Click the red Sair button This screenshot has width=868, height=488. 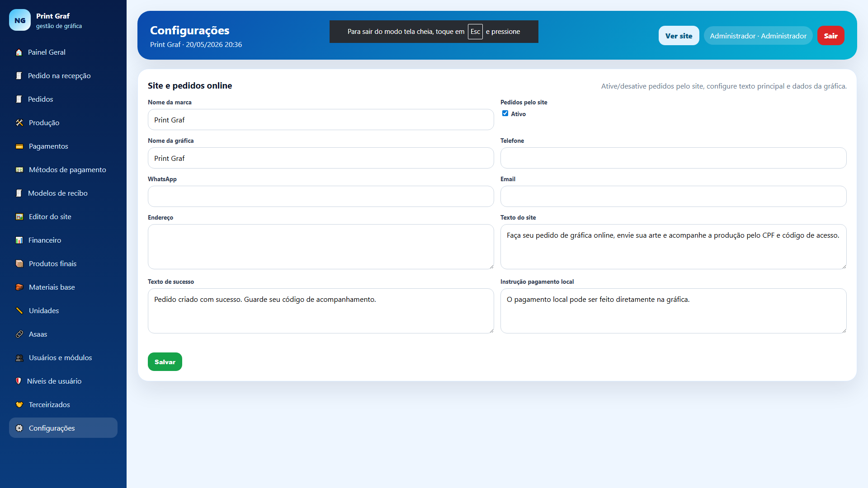pos(830,36)
